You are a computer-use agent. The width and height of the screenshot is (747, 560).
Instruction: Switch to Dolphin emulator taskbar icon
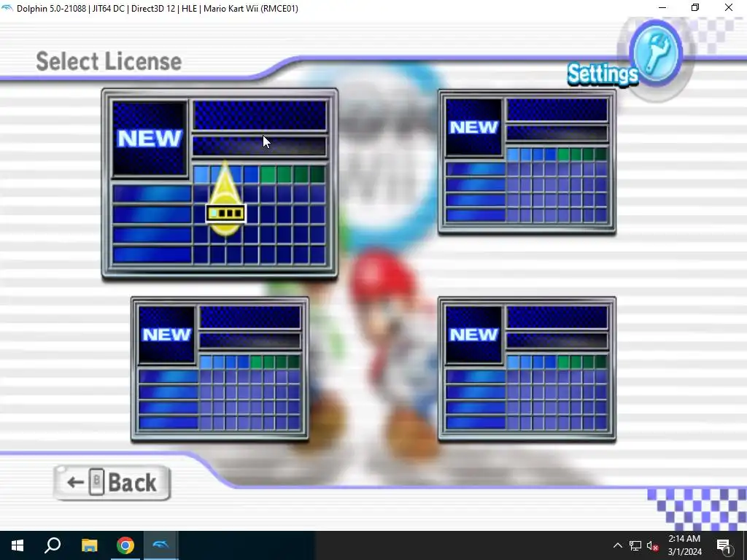point(160,545)
